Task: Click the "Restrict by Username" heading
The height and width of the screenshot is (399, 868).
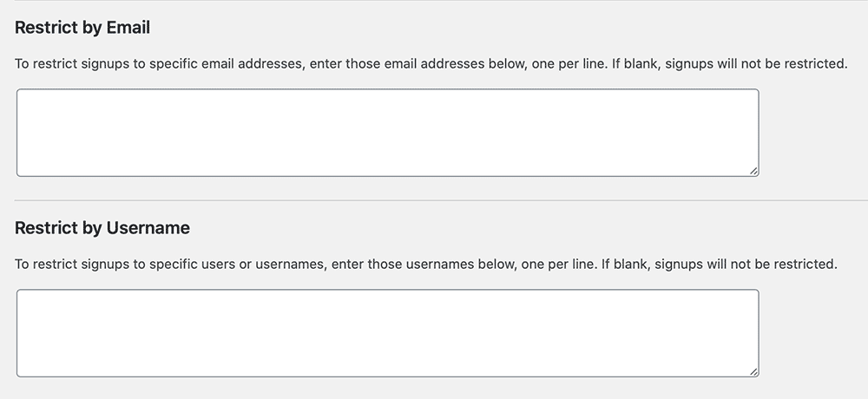Action: 102,228
